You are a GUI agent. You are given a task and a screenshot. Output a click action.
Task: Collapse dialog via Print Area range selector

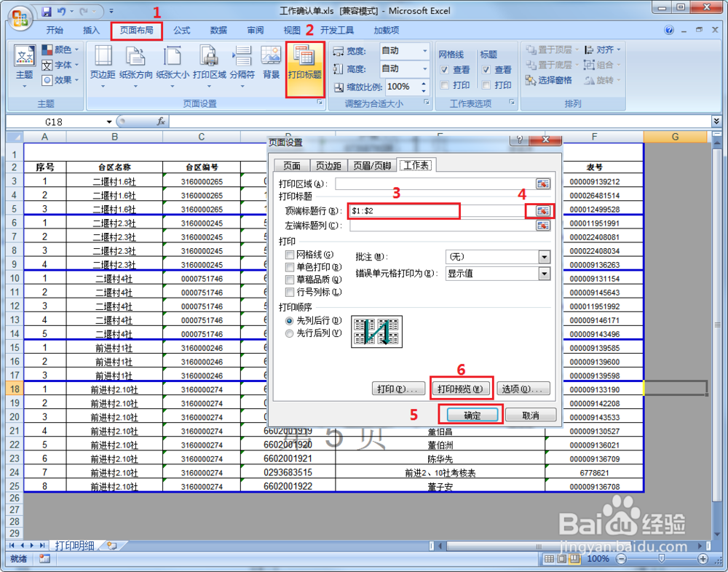[543, 184]
